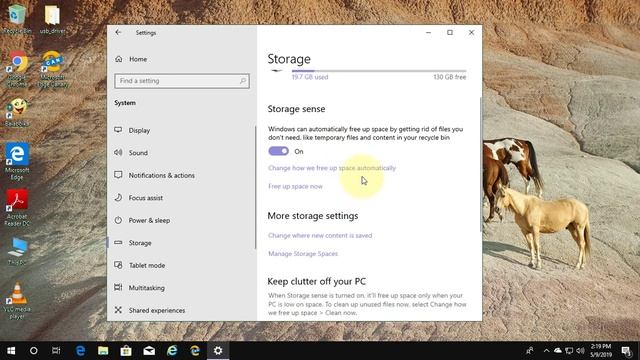Click the search magnifier icon
640x360 pixels.
pyautogui.click(x=242, y=81)
